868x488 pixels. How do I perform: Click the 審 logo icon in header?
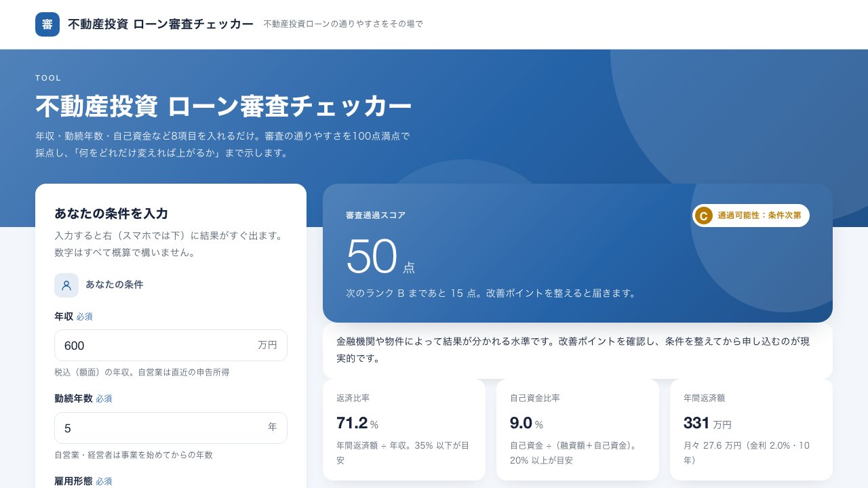pyautogui.click(x=47, y=24)
